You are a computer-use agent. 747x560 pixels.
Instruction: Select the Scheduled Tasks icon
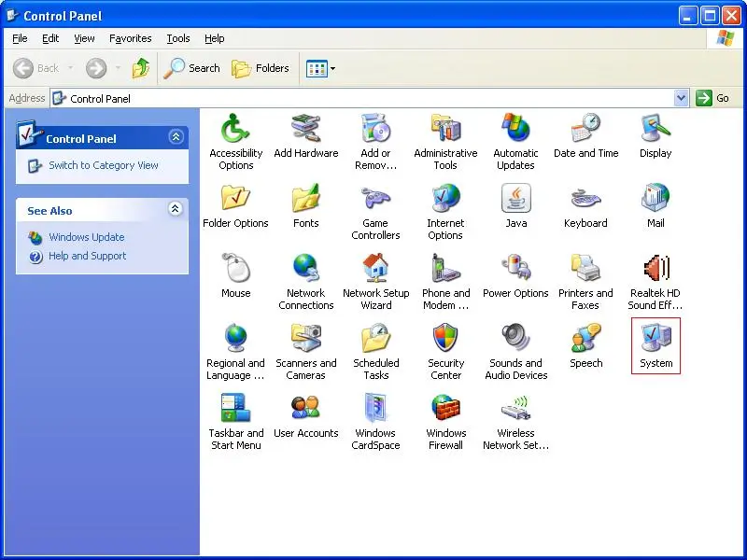tap(376, 337)
